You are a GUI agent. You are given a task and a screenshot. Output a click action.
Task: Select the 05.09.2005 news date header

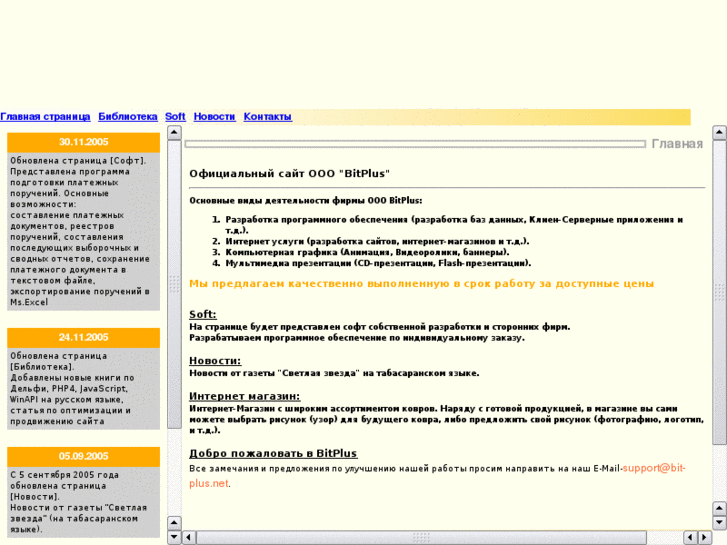tap(83, 456)
